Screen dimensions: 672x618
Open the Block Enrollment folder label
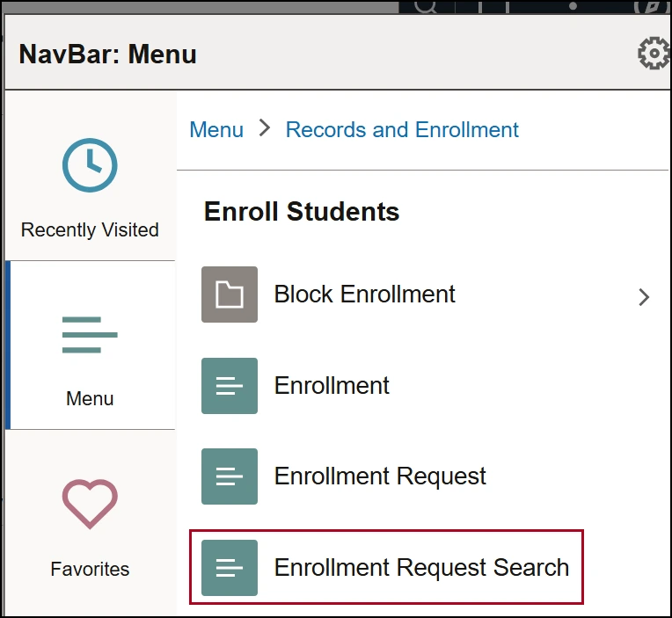point(365,294)
